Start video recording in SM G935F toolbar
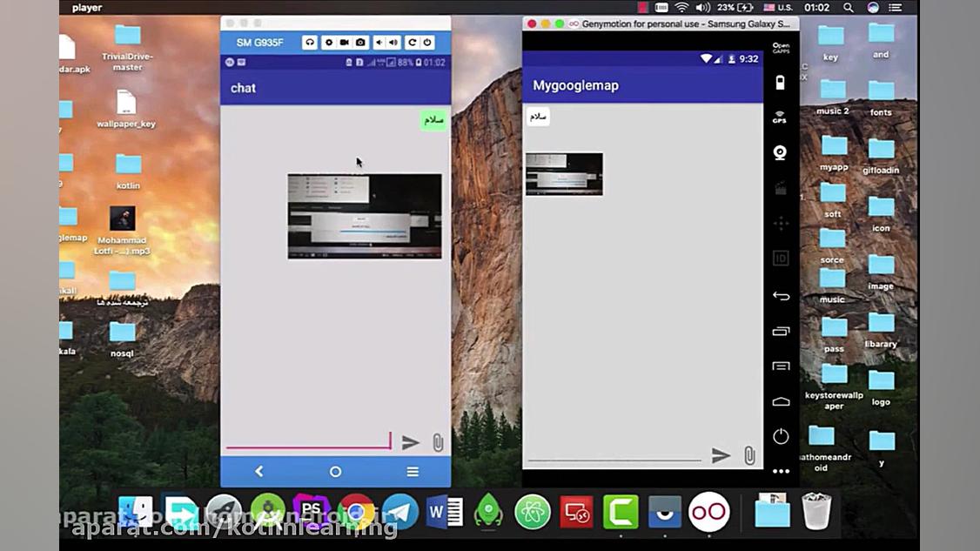 tap(345, 43)
